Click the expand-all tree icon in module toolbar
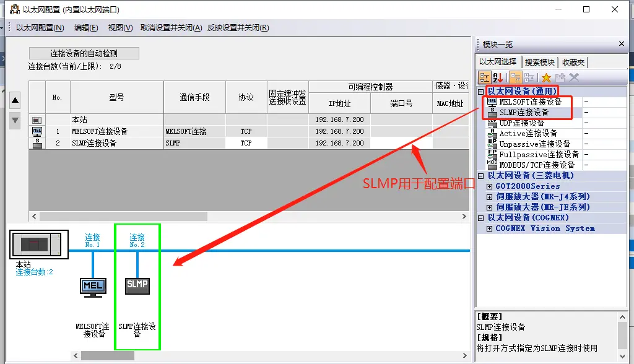Viewport: 634px width, 364px height. (515, 77)
